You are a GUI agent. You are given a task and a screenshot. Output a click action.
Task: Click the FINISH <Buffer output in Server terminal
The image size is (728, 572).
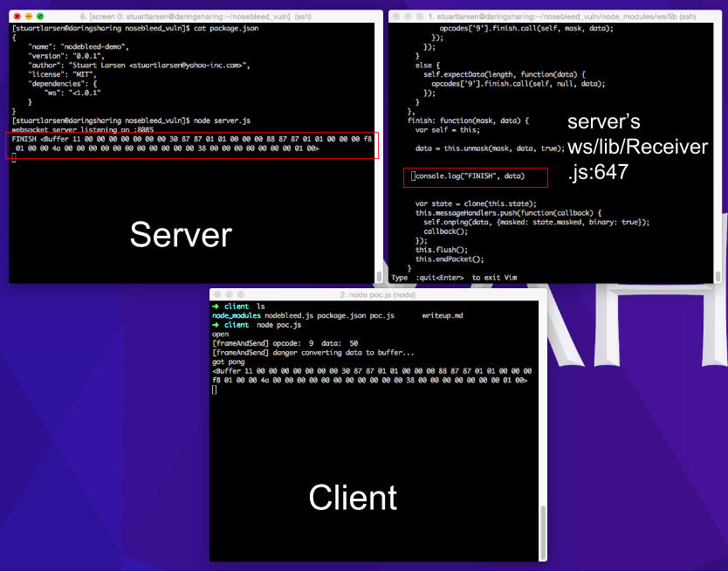[x=192, y=143]
